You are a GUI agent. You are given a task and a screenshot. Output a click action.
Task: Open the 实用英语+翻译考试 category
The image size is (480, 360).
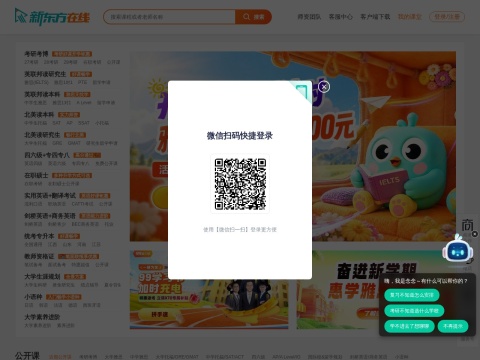pyautogui.click(x=50, y=196)
